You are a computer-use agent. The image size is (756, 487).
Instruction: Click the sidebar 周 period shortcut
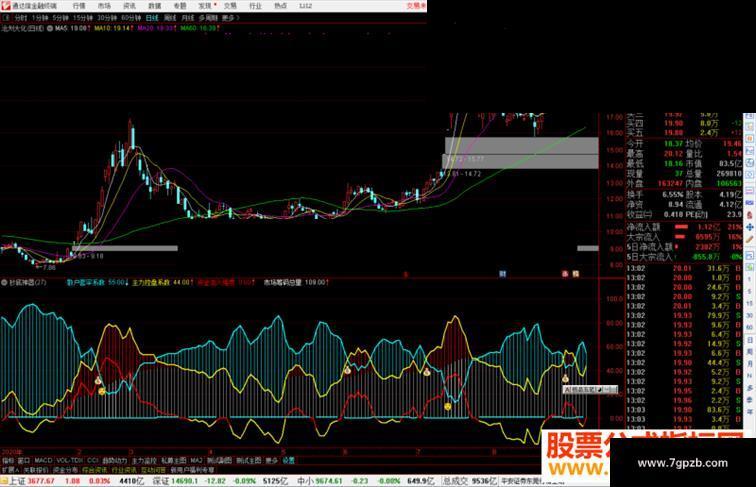point(750,352)
